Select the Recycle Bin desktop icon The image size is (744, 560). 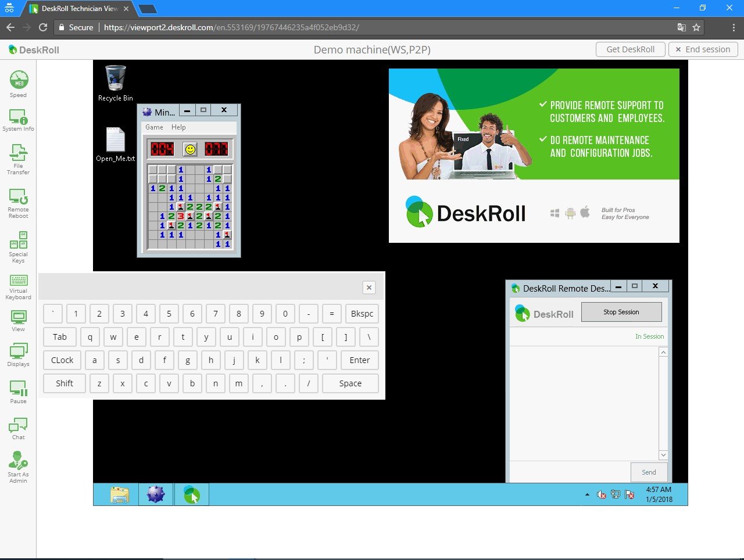tap(116, 83)
